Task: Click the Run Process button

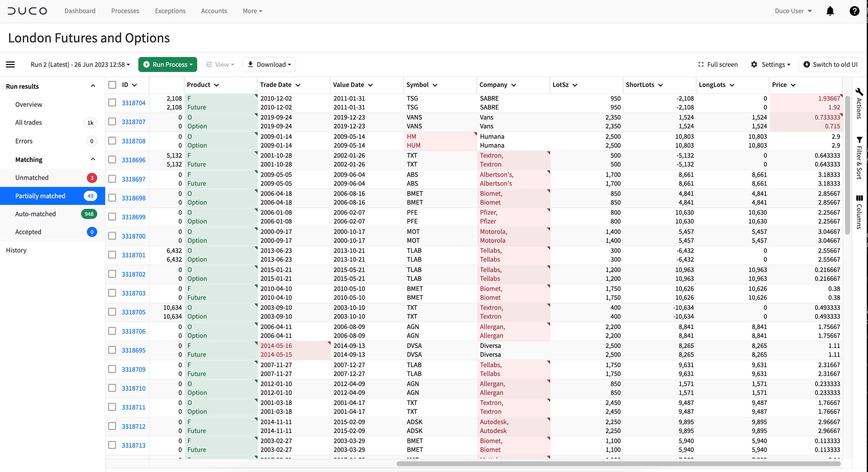Action: coord(167,64)
